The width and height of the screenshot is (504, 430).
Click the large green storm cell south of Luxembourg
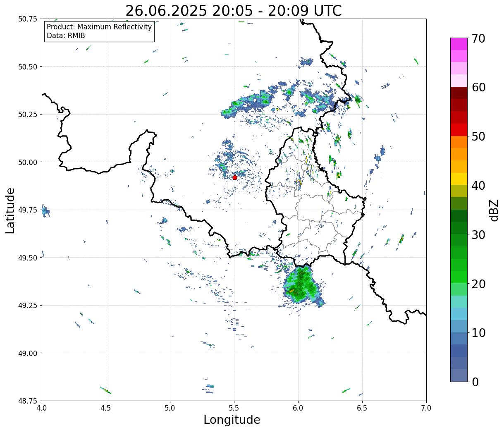pos(302,286)
